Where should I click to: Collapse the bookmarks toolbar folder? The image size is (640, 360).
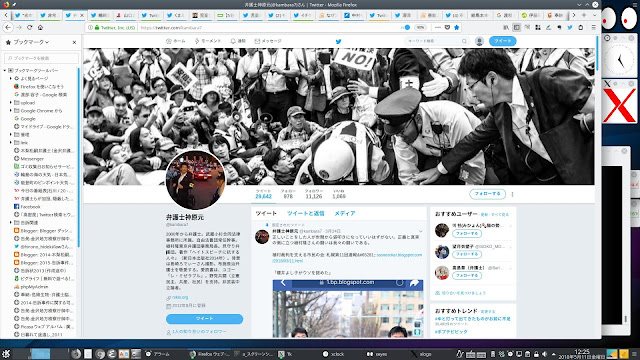pyautogui.click(x=5, y=70)
